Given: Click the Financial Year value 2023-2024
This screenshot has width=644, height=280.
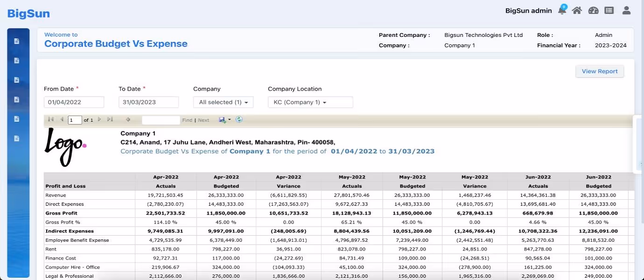Looking at the screenshot, I should click(x=610, y=45).
